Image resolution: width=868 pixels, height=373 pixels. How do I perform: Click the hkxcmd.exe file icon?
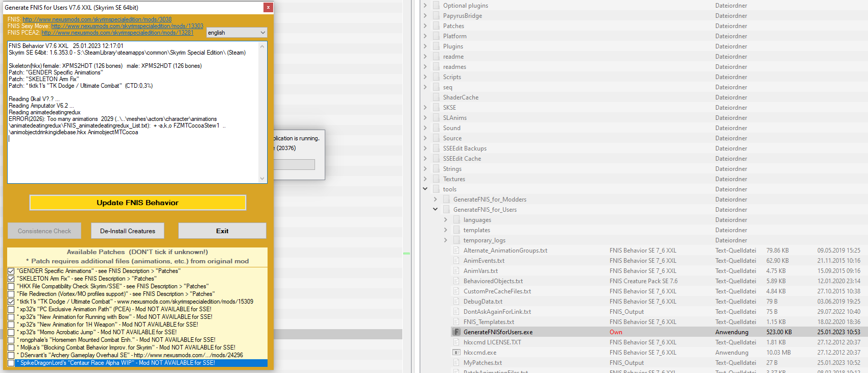456,353
